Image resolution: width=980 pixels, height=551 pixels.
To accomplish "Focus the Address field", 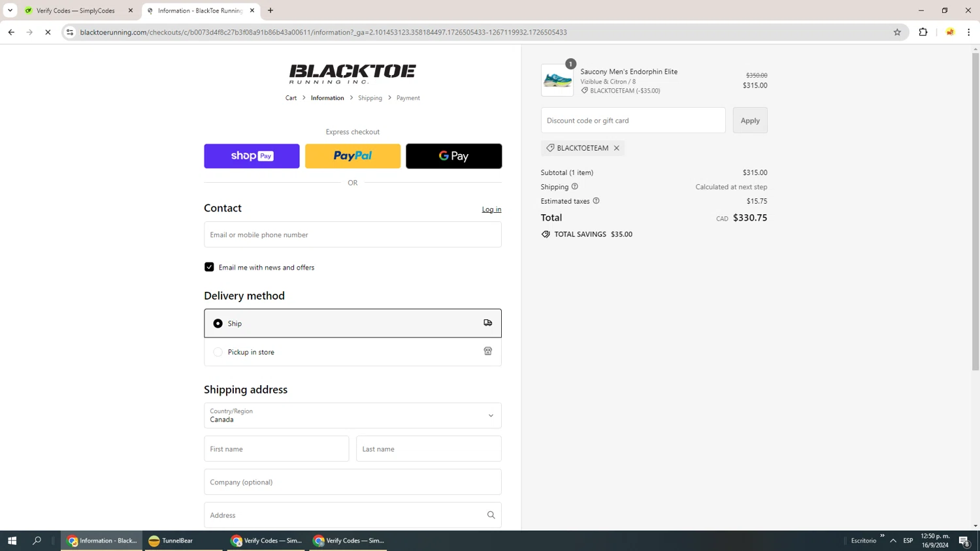I will [x=353, y=515].
